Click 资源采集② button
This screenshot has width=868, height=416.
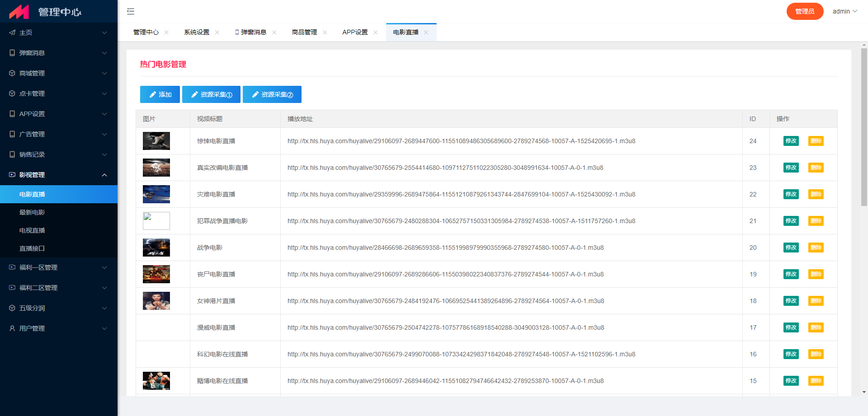(272, 94)
